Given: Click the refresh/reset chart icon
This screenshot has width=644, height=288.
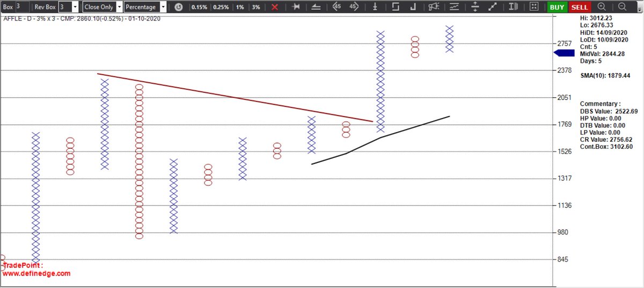Looking at the screenshot, I should [x=179, y=7].
